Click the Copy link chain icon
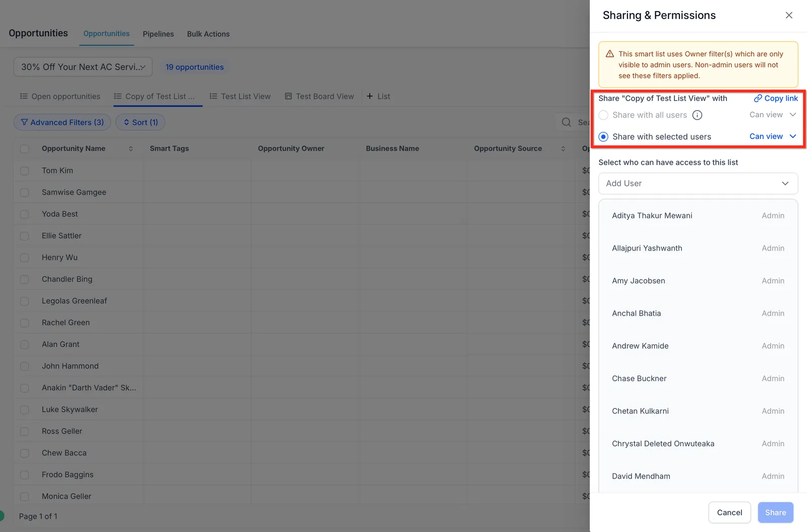 pyautogui.click(x=758, y=98)
